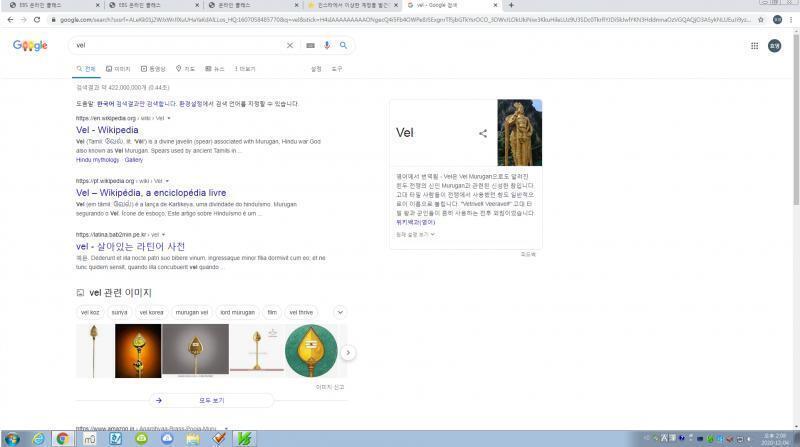This screenshot has width=800, height=447.
Task: Reload the page
Action: coord(37,19)
